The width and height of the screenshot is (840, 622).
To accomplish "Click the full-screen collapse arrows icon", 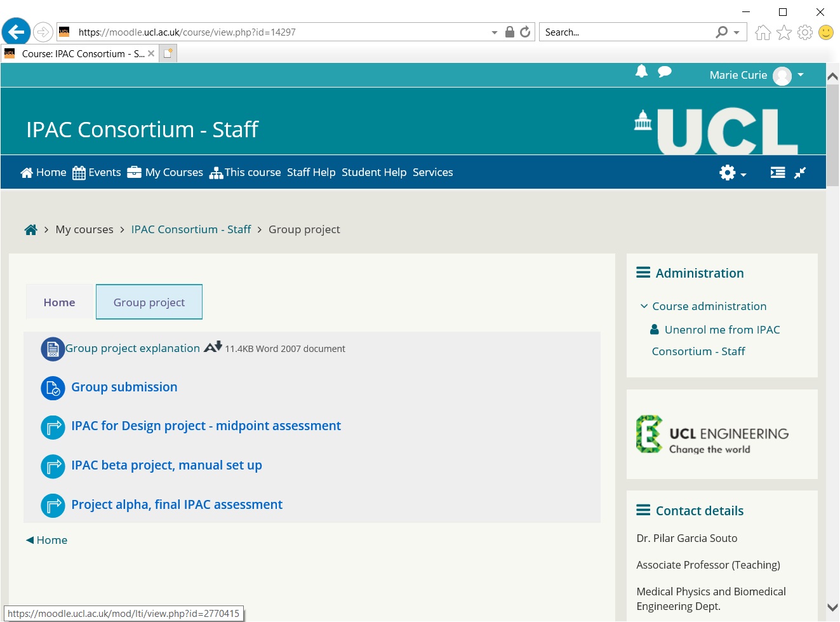I will click(x=800, y=172).
